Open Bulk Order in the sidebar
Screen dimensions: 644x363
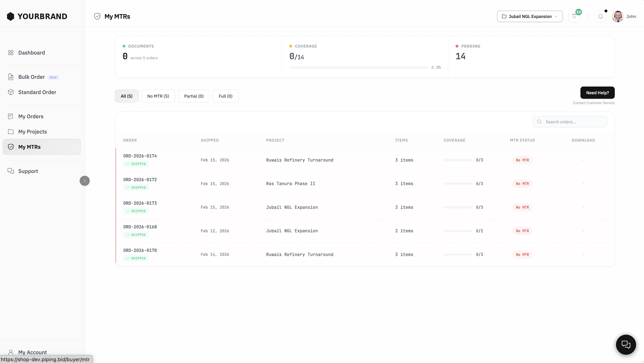point(32,77)
